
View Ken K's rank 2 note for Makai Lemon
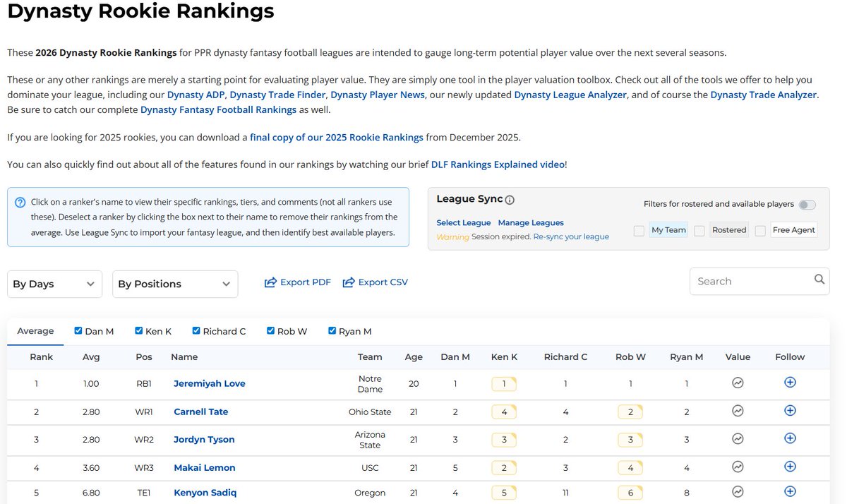coord(504,467)
